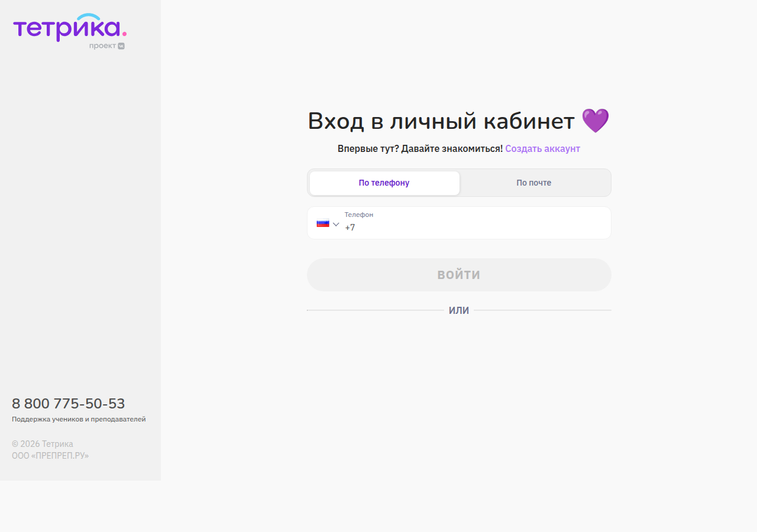Click the text Поддержка учеников и преподавателей

pyautogui.click(x=79, y=419)
